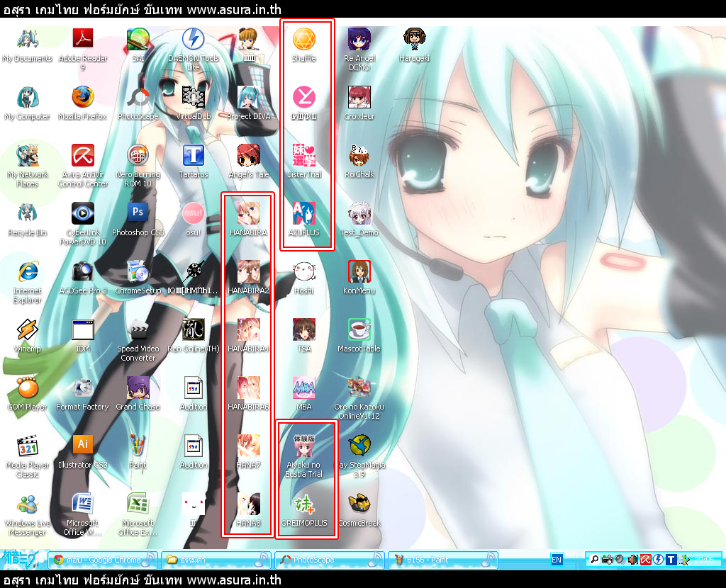Screen dimensions: 726x588
Task: Select the Shuffle game icon
Action: (x=304, y=39)
